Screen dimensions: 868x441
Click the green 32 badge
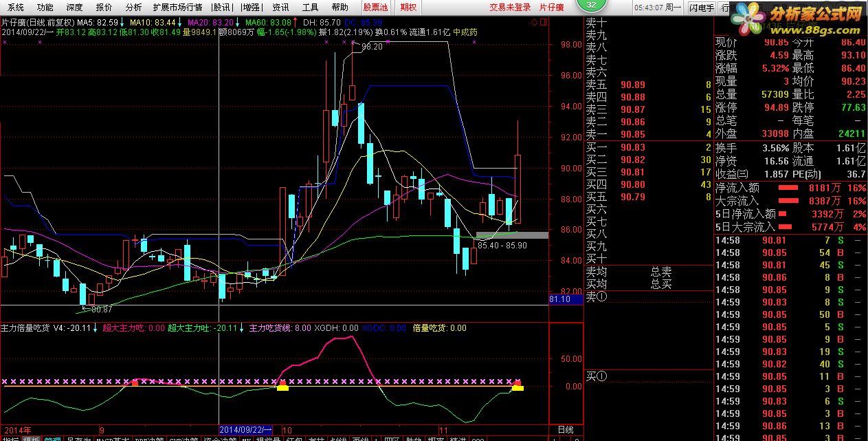[x=592, y=5]
